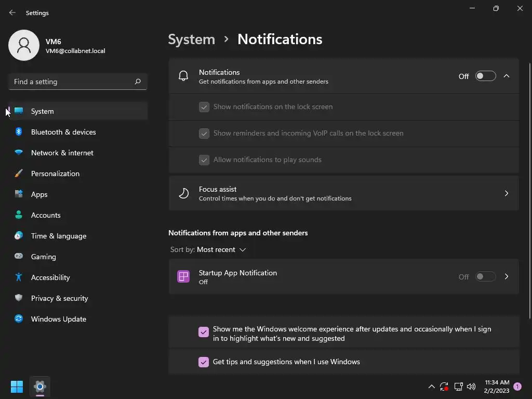The image size is (532, 399).
Task: Open the Sort by Most recent dropdown
Action: tap(221, 250)
